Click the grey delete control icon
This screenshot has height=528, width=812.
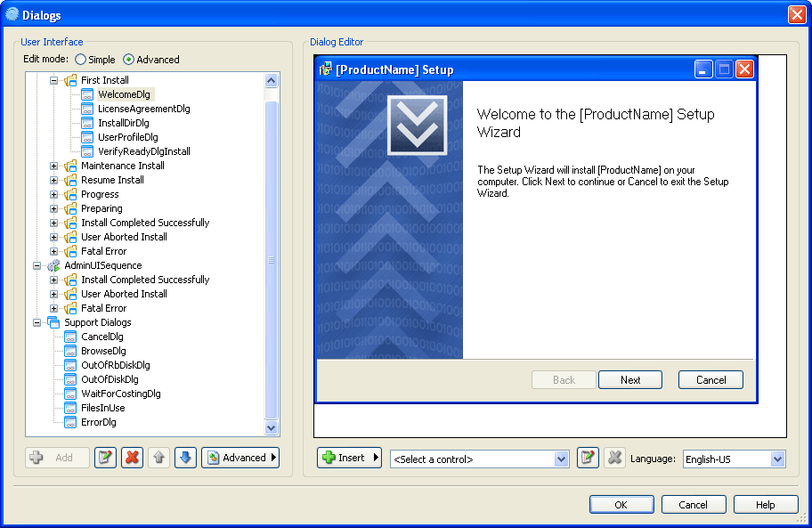614,458
